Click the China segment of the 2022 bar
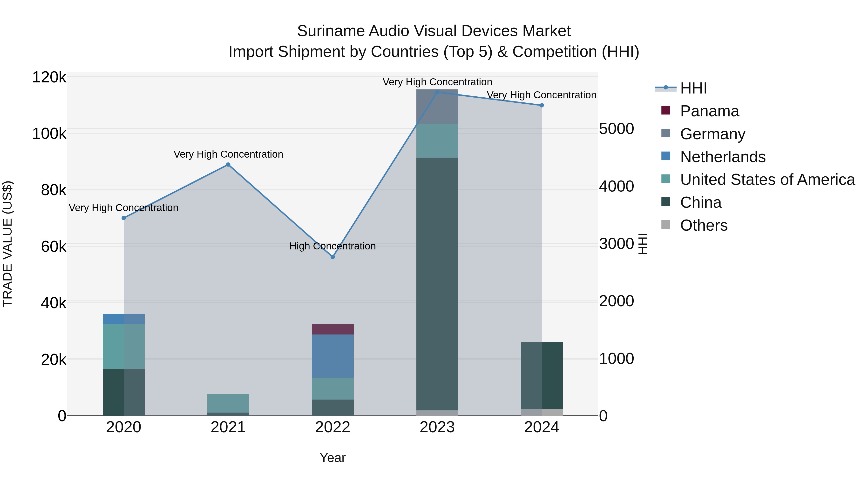Viewport: 868px width, 488px height. point(332,408)
